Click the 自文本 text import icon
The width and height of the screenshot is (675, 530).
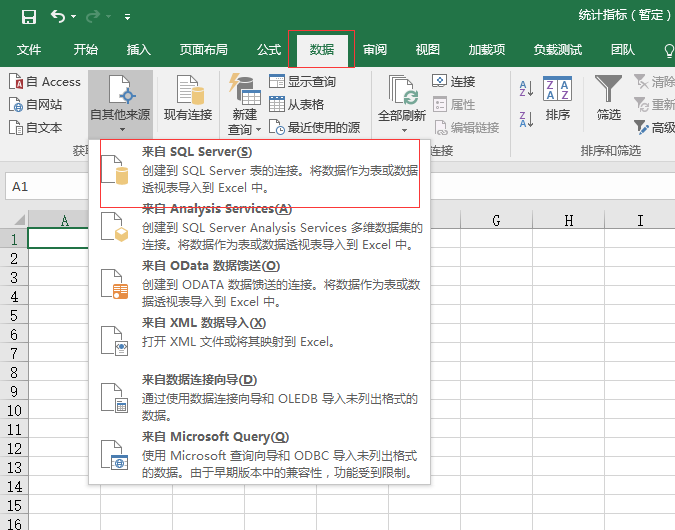15,127
